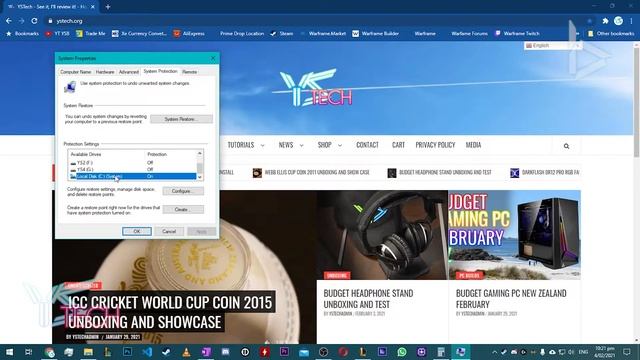This screenshot has height=360, width=640.
Task: Click the Configure button
Action: tap(183, 191)
